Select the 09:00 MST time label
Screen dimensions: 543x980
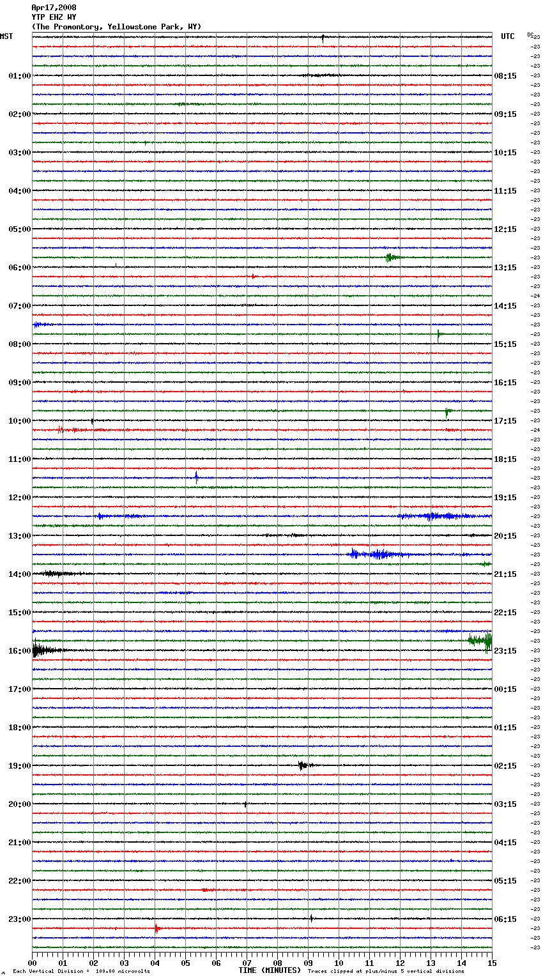tap(20, 383)
